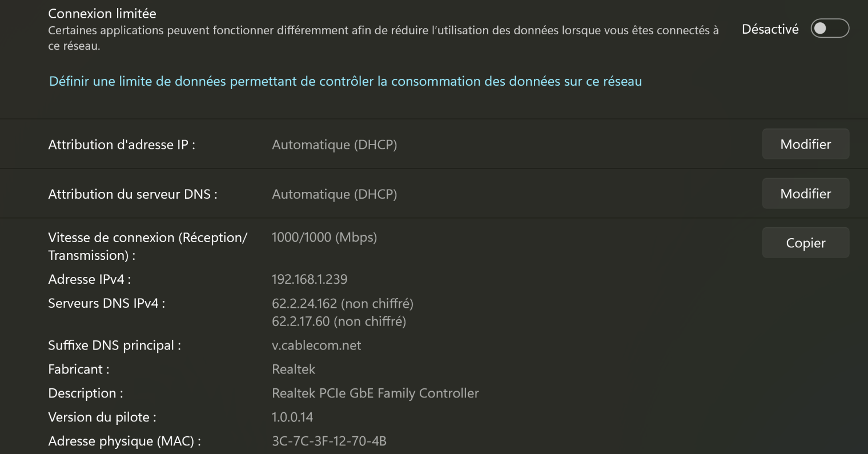Click the Attribution du serveur DNS label
This screenshot has width=868, height=454.
[x=132, y=194]
